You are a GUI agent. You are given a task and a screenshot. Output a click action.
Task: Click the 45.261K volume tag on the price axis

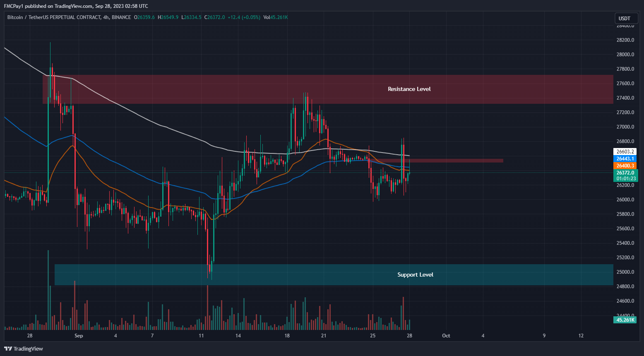(625, 320)
